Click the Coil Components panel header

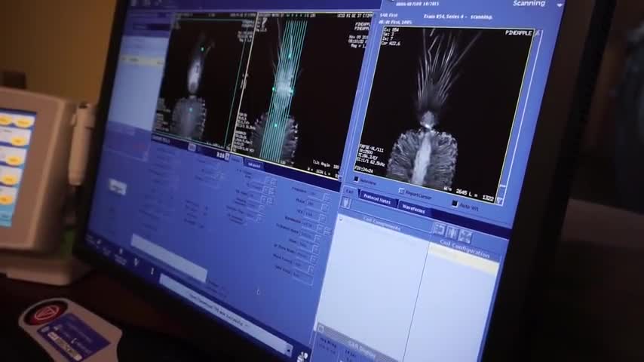(x=382, y=224)
